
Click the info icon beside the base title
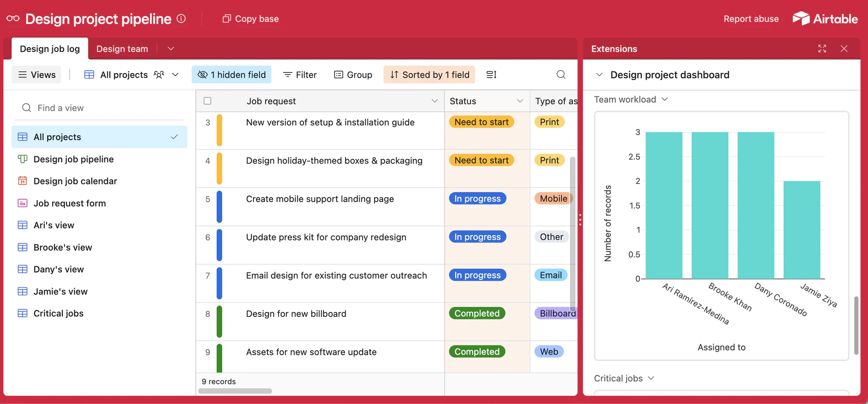coord(181,19)
